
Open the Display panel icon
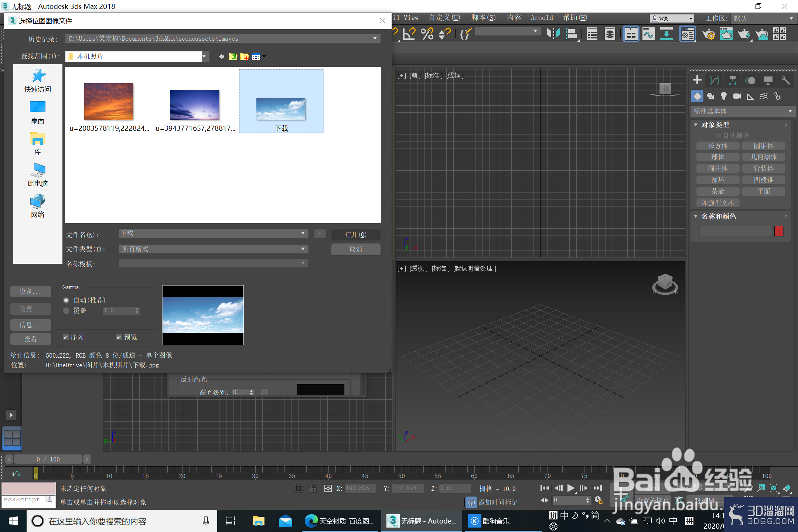pos(768,80)
